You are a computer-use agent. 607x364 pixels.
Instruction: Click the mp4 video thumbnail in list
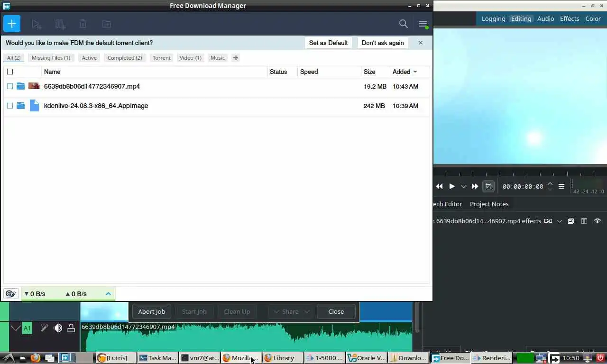tap(34, 86)
